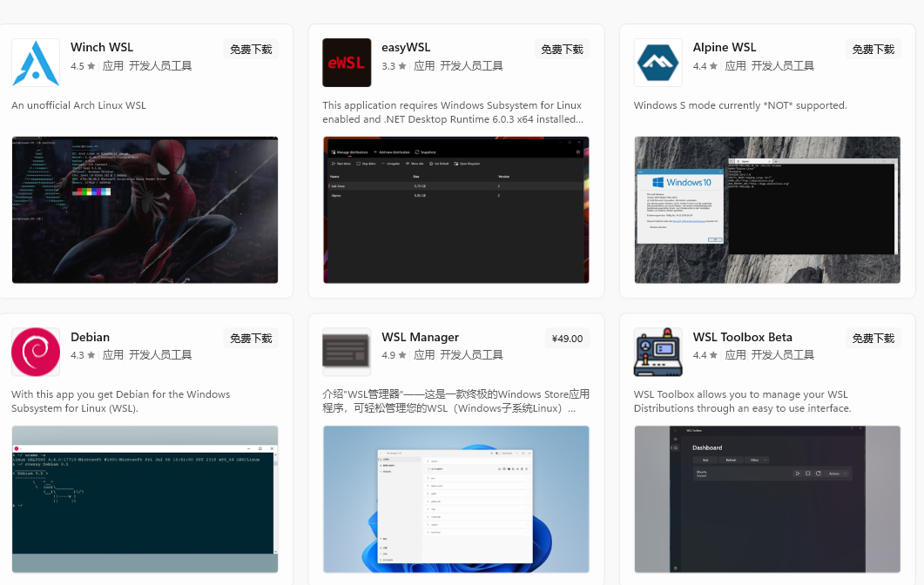This screenshot has width=924, height=585.
Task: Open the WSL Toolbox Beta app icon
Action: point(658,352)
